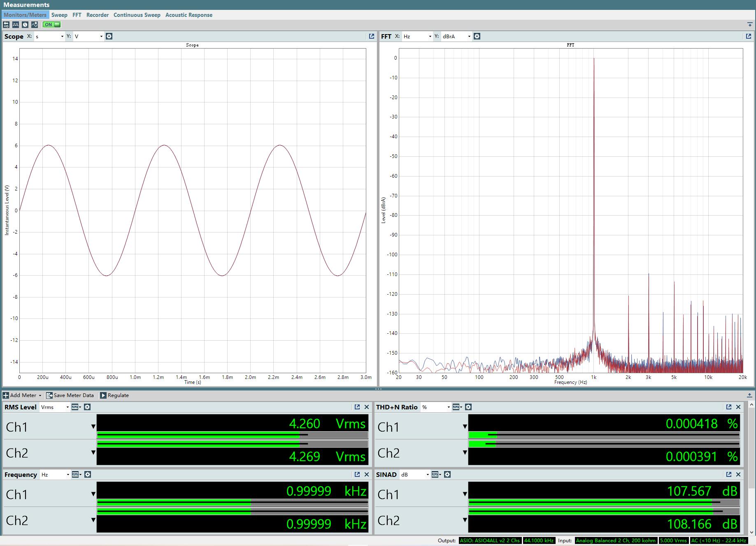Switch to the Sweep tab
The width and height of the screenshot is (756, 546).
coord(59,15)
